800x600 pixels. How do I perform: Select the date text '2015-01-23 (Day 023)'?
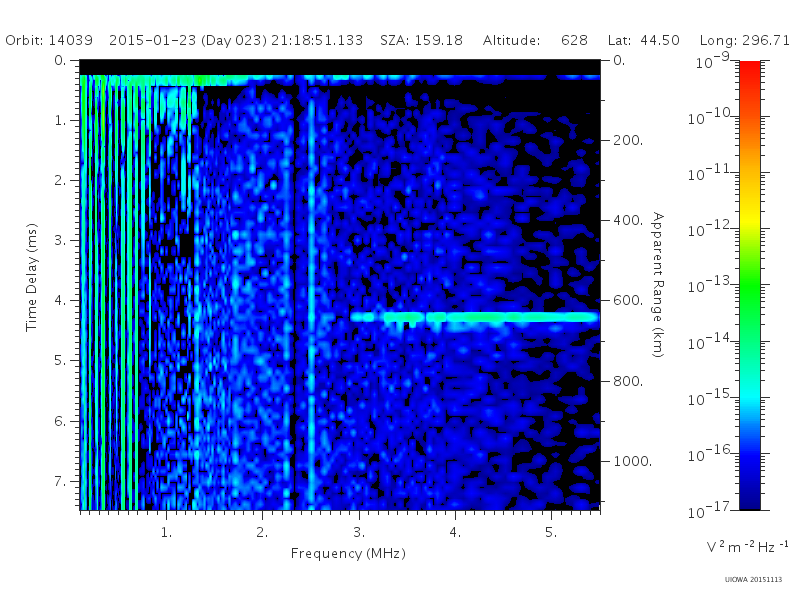pyautogui.click(x=188, y=40)
